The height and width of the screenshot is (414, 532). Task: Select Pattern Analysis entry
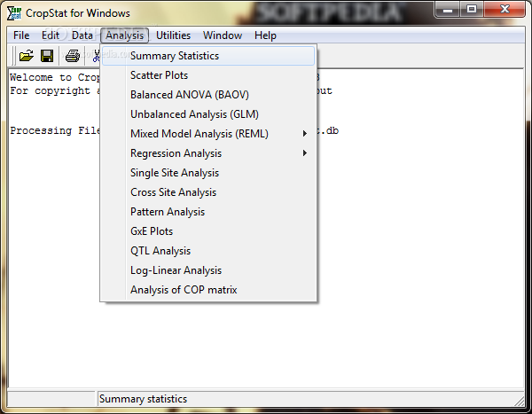pos(208,212)
